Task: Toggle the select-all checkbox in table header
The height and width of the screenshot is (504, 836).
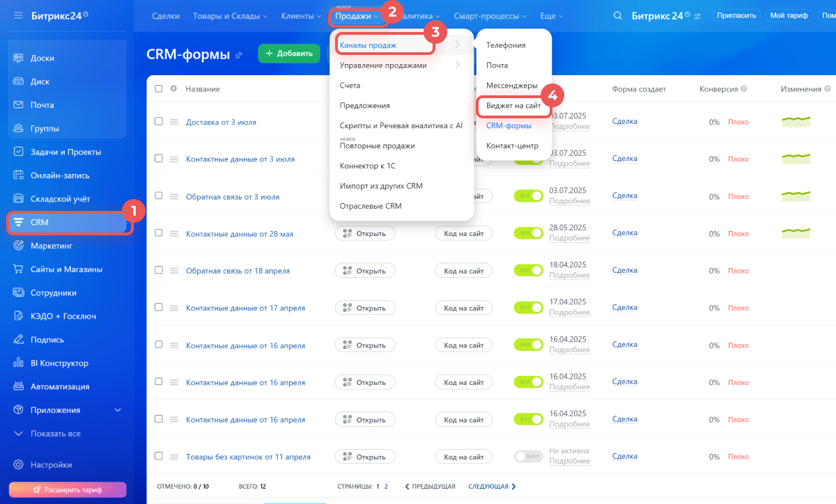Action: [x=159, y=89]
